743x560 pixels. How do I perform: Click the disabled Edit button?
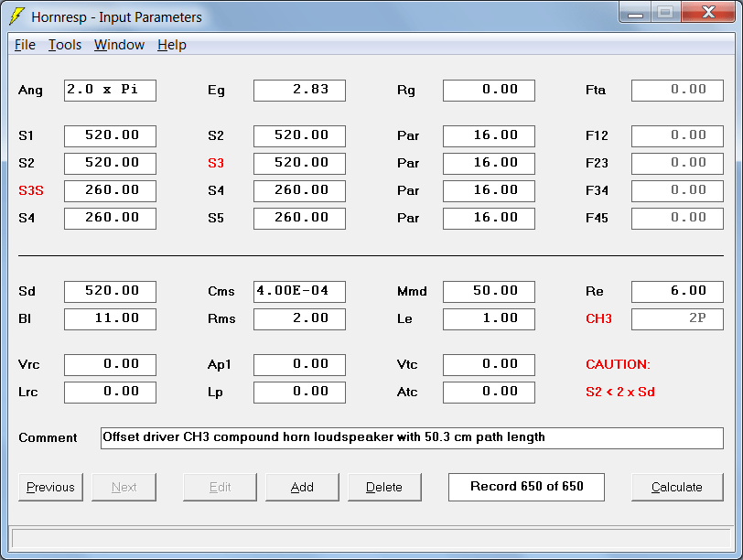click(220, 487)
